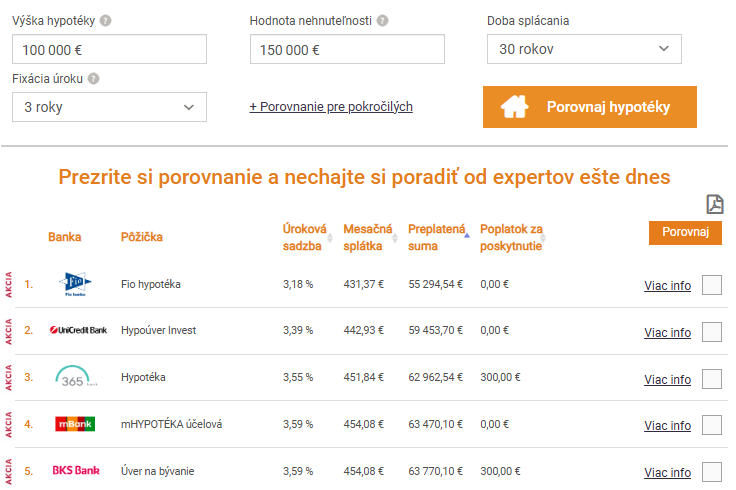This screenshot has height=490, width=736.
Task: Click the PDF export icon
Action: click(x=714, y=204)
